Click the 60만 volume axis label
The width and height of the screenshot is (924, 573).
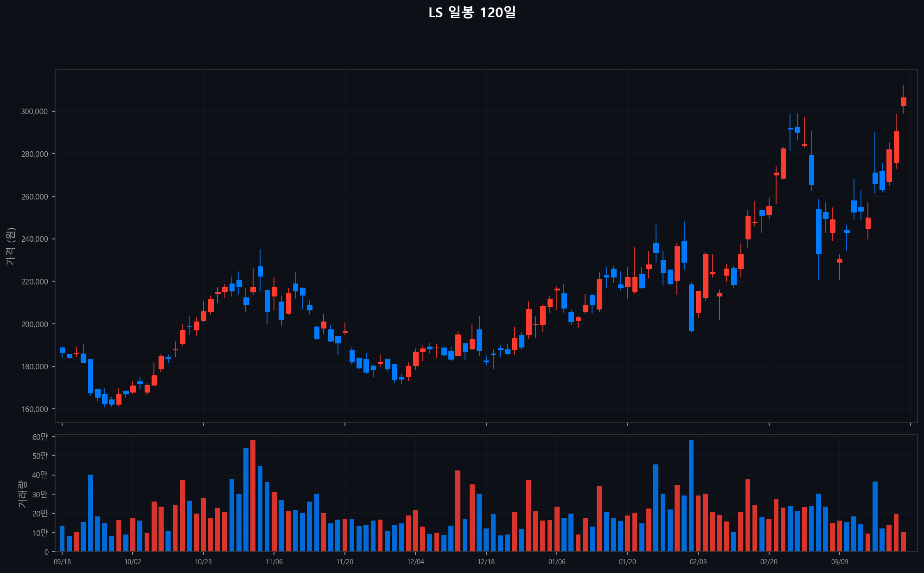tap(40, 437)
